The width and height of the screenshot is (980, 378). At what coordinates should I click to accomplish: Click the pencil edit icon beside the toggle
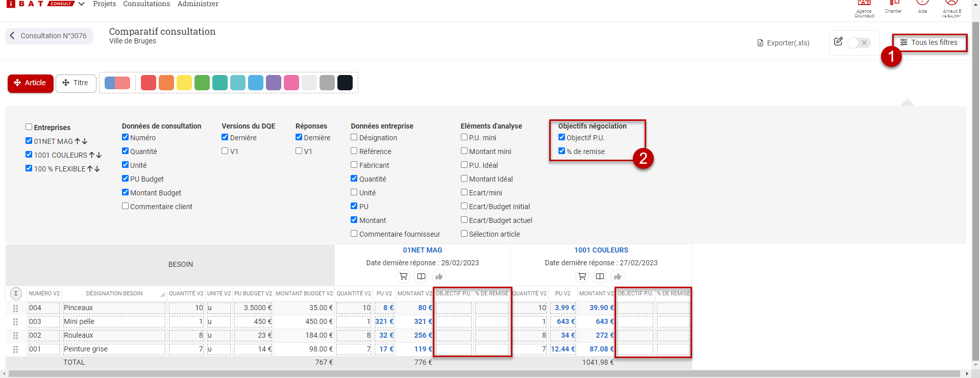click(838, 42)
